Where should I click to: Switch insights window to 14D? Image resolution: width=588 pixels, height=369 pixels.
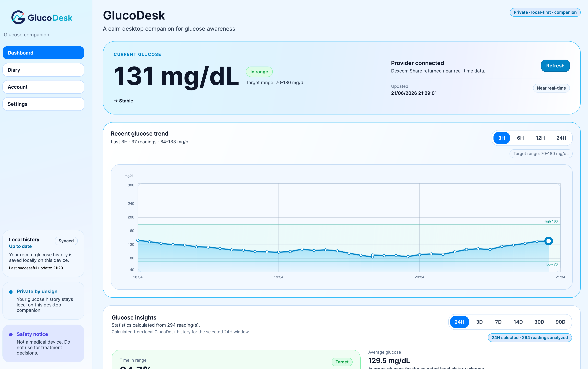pos(518,322)
